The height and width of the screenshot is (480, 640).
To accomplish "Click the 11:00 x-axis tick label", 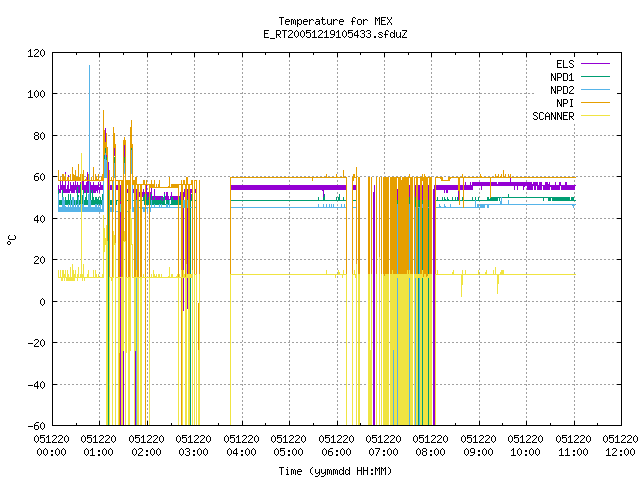I will 573,452.
